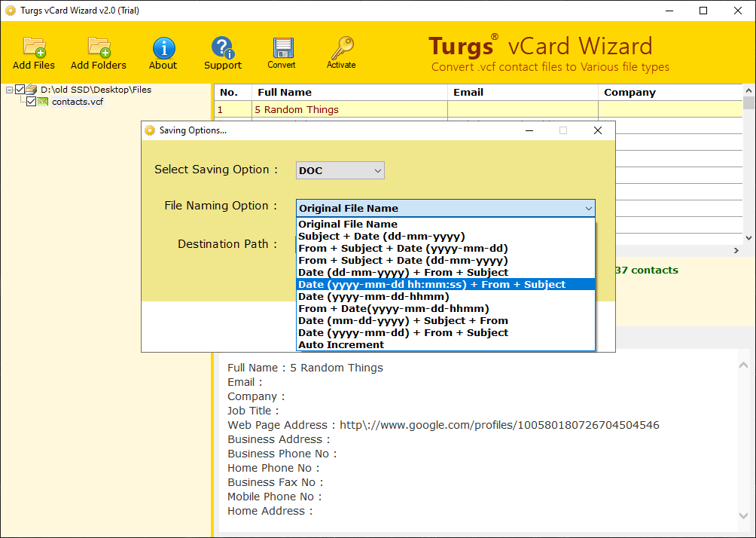Click the contacts.vcf file icon in tree
The width and height of the screenshot is (756, 538).
pos(43,102)
